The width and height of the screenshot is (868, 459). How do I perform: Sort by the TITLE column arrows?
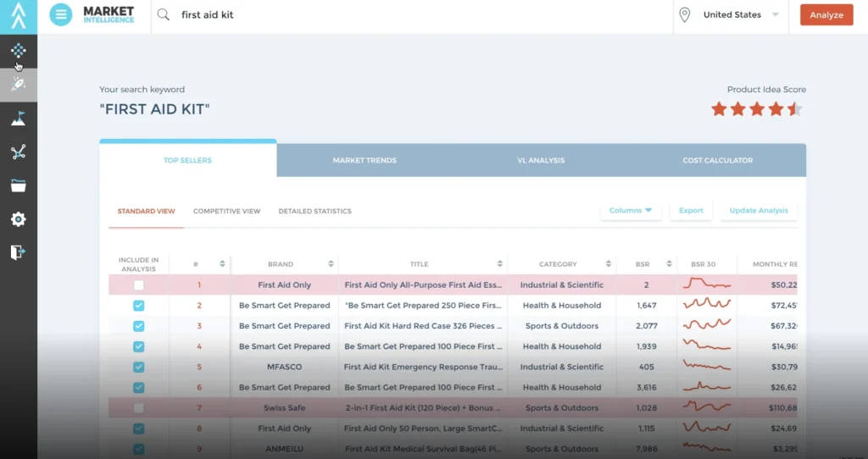(499, 263)
